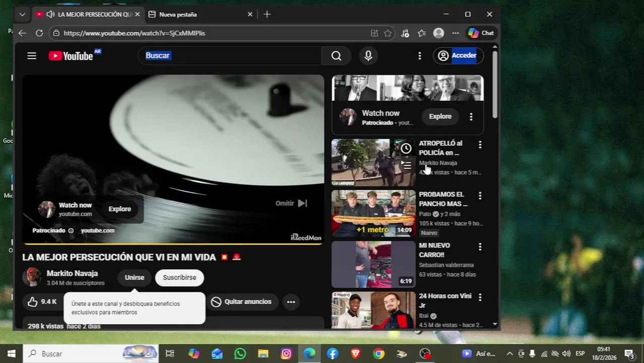Skip the ad with Omitir button

coord(291,203)
